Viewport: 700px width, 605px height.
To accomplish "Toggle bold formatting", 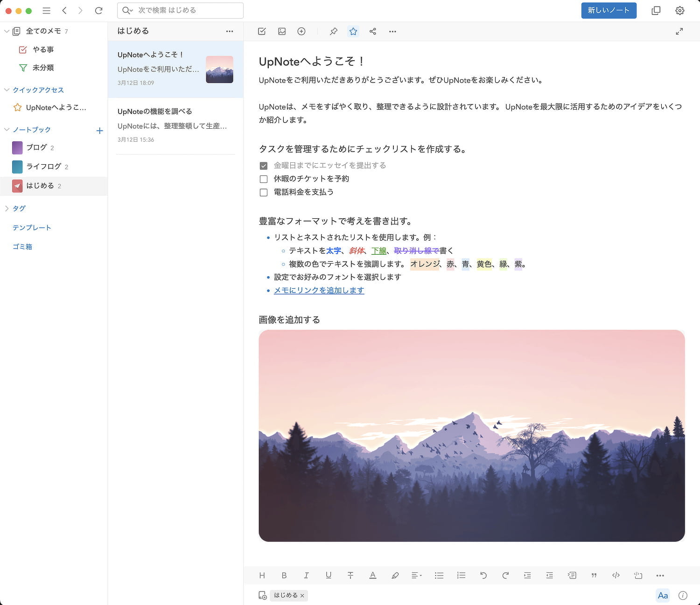I will pyautogui.click(x=284, y=576).
